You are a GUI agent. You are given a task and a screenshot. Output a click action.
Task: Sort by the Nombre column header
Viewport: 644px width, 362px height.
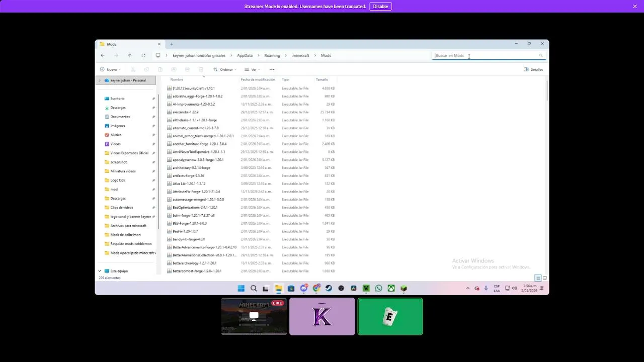[x=177, y=79]
